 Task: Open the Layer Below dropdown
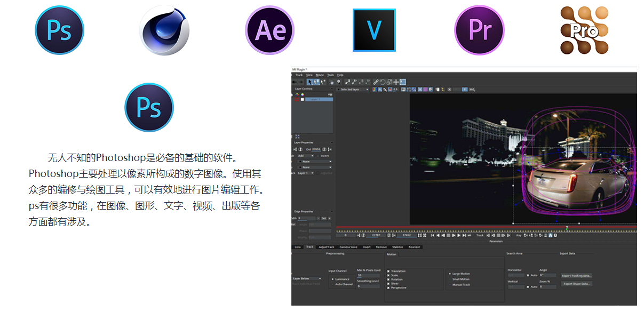coord(307,278)
